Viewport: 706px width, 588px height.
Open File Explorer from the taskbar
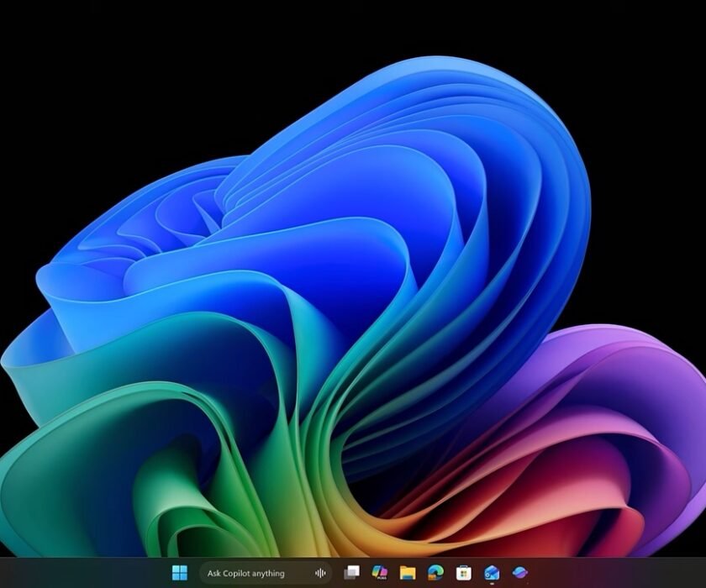408,573
